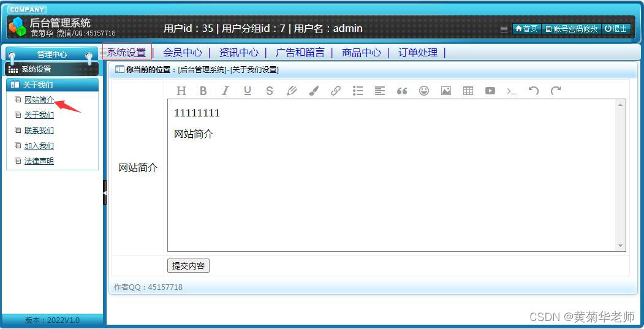Viewport: 644px width, 329px height.
Task: Insert a blockquote with quote icon
Action: coord(402,91)
